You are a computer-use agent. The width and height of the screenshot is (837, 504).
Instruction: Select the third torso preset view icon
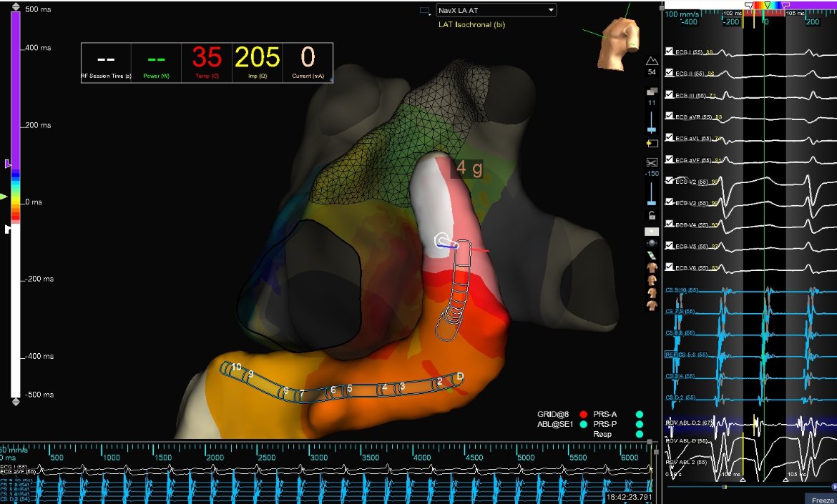pyautogui.click(x=652, y=293)
